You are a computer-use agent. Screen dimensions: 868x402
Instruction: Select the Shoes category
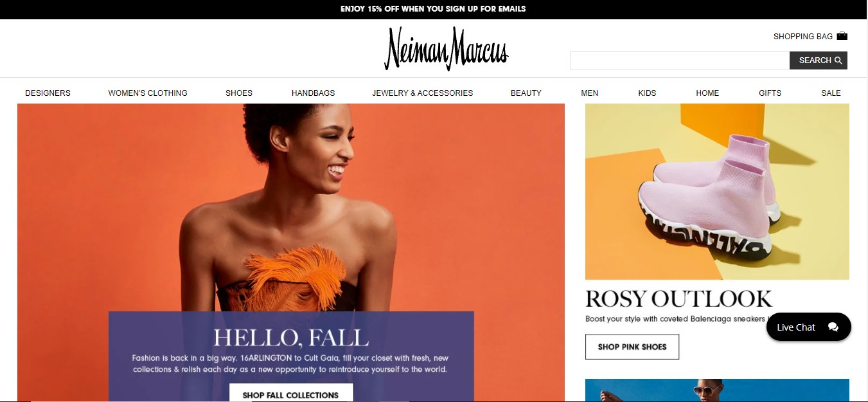239,93
